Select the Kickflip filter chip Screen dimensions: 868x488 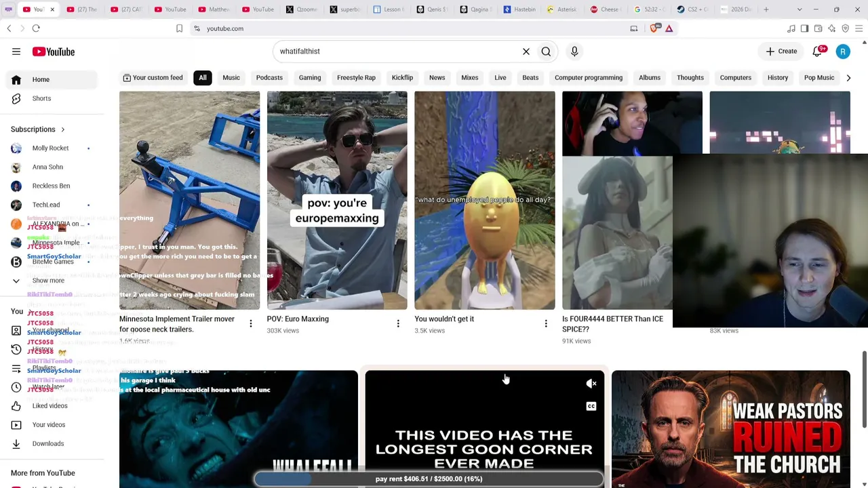[x=402, y=78]
